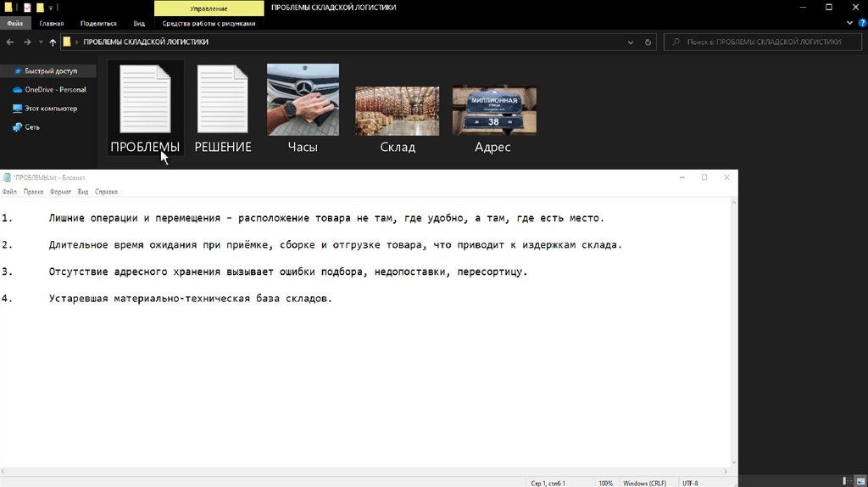The height and width of the screenshot is (487, 868).
Task: Open the Управление contextual tab
Action: 209,8
